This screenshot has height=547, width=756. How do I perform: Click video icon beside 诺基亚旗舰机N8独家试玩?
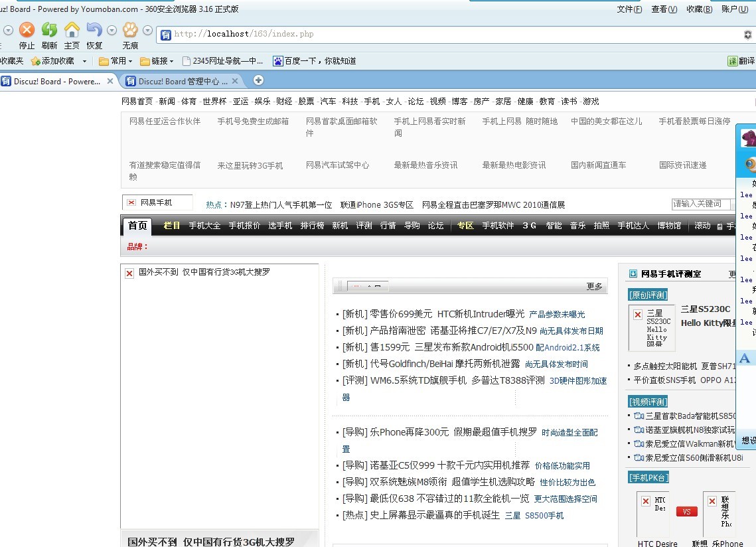[639, 430]
